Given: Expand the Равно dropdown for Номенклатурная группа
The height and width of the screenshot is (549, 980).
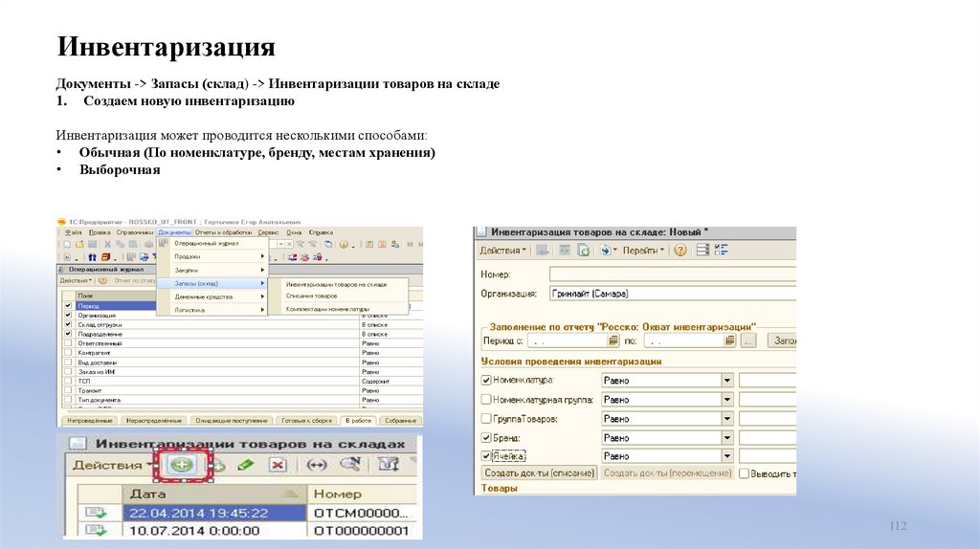Looking at the screenshot, I should tap(727, 399).
